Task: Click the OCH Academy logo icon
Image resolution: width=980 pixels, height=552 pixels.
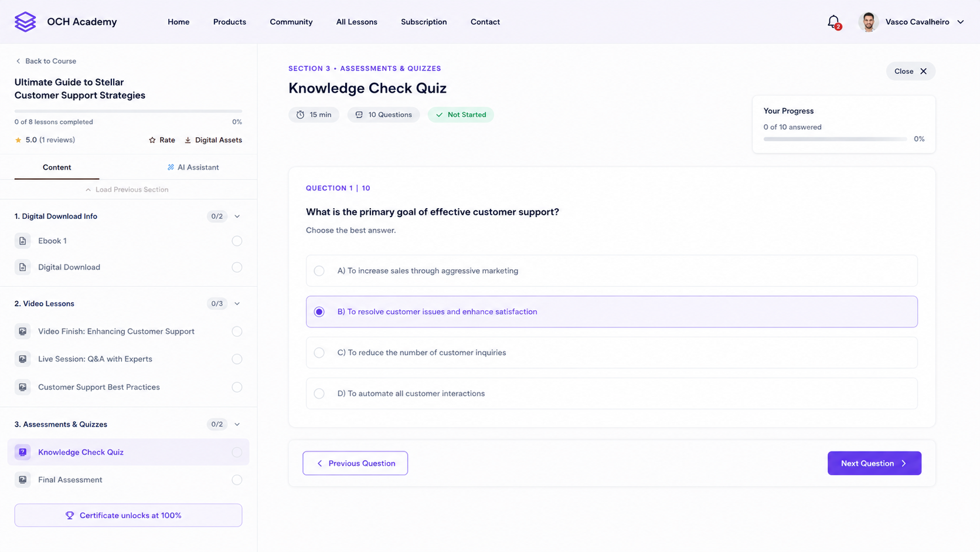Action: 25,22
